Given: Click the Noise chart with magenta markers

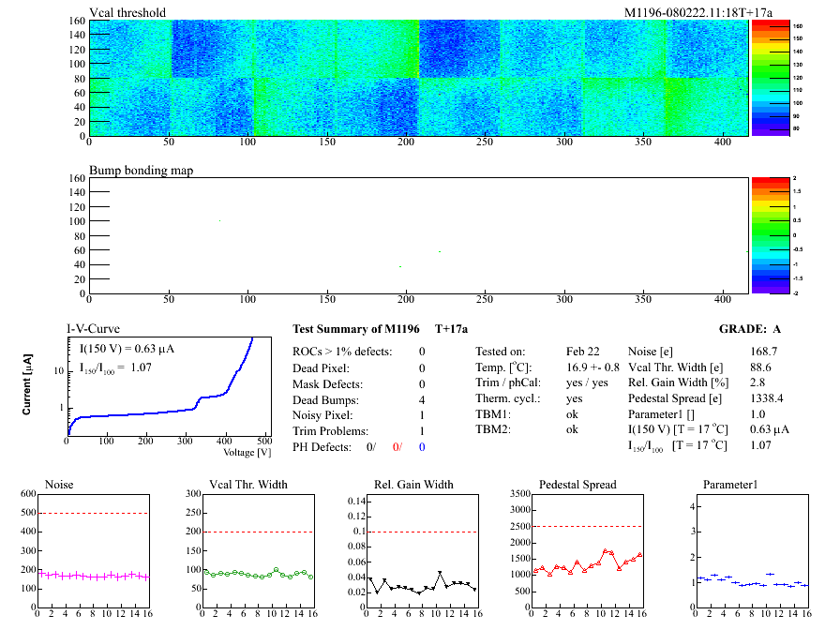Looking at the screenshot, I should click(x=93, y=550).
